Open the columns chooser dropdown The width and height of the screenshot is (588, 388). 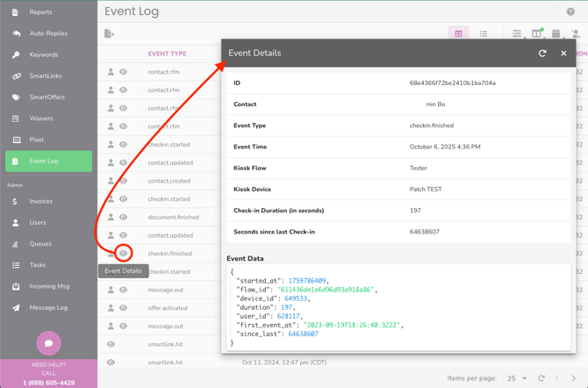point(537,33)
